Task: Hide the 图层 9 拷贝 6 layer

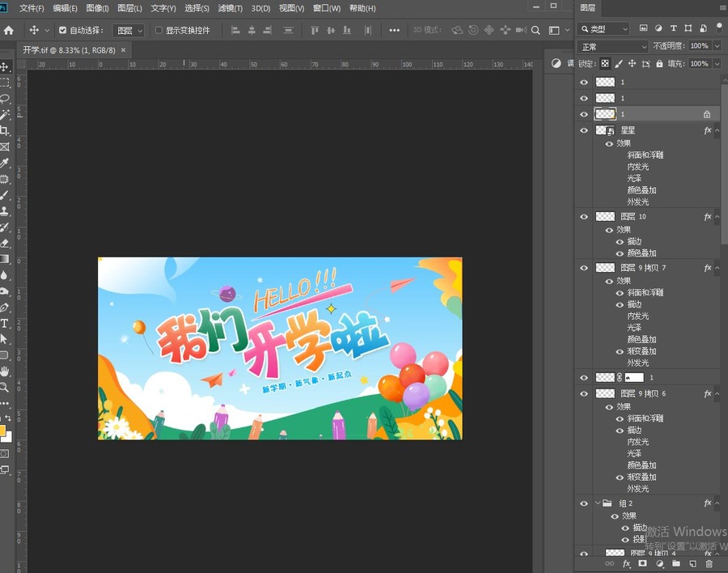Action: pyautogui.click(x=584, y=393)
